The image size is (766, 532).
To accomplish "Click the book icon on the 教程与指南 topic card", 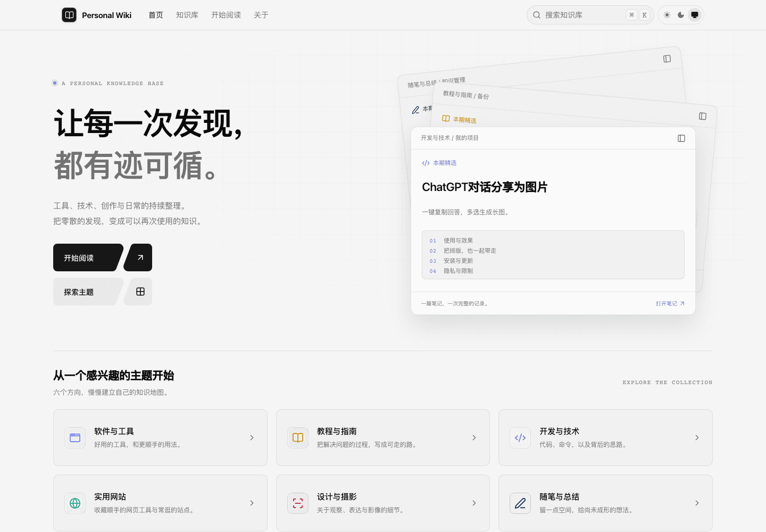I will 298,438.
